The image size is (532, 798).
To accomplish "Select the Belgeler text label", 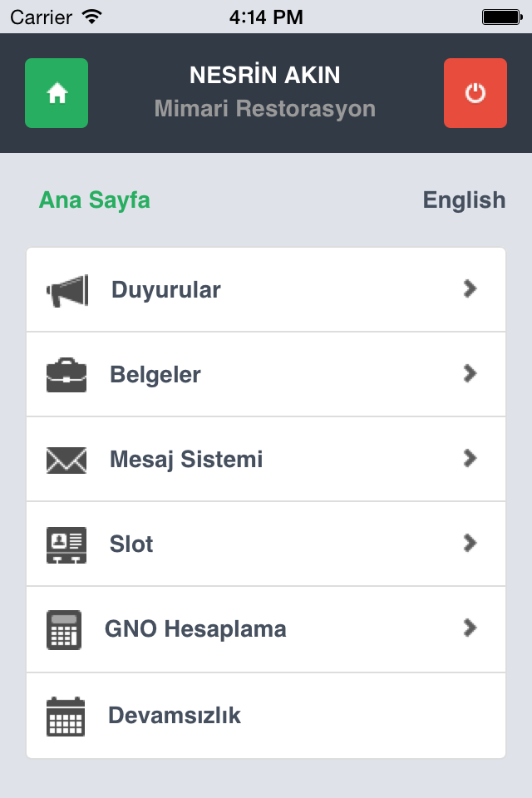I will [x=155, y=375].
